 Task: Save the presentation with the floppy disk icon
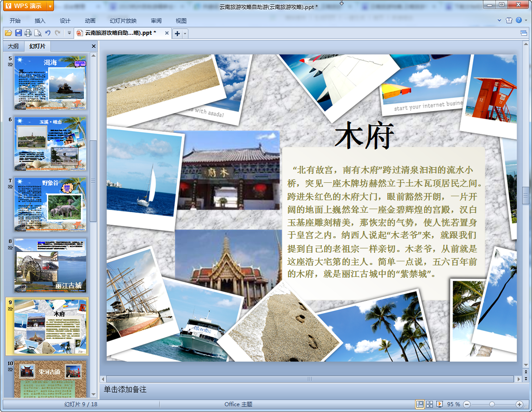click(18, 33)
